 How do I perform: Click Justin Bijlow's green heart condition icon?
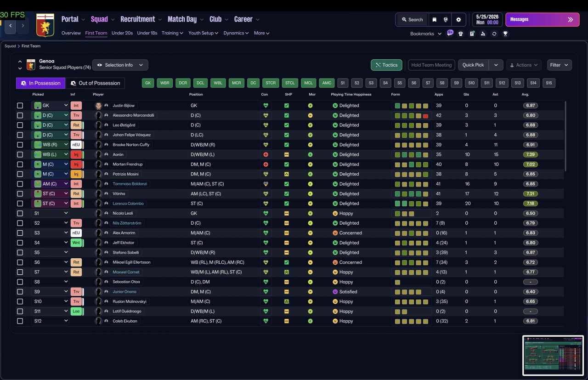(266, 105)
